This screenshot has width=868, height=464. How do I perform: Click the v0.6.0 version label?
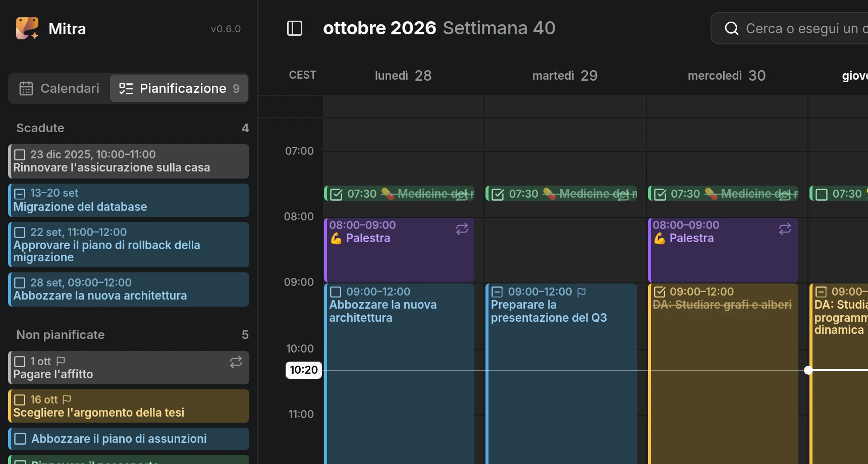(226, 29)
